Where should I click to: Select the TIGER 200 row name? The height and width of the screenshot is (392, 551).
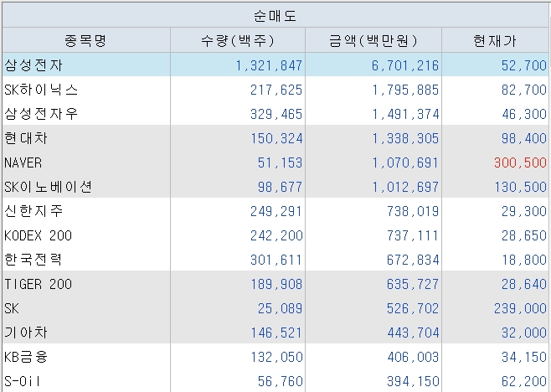click(x=38, y=284)
